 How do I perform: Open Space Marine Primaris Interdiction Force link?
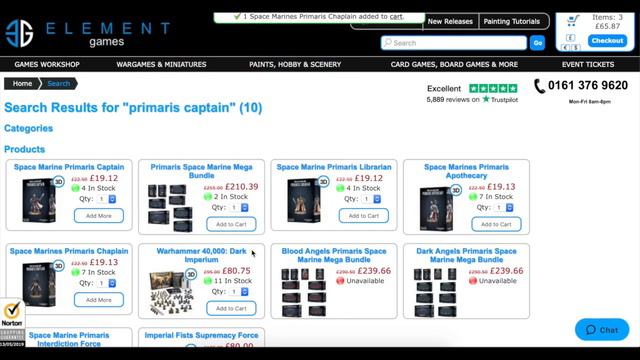pyautogui.click(x=69, y=339)
